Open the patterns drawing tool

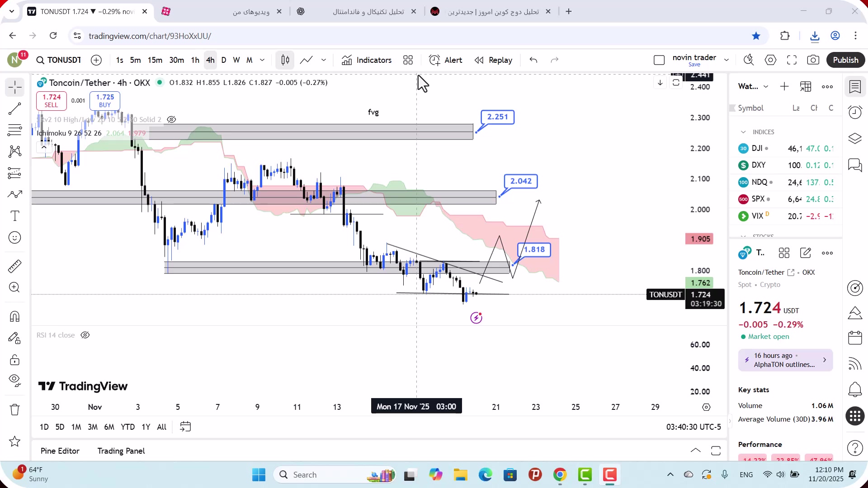click(x=15, y=151)
